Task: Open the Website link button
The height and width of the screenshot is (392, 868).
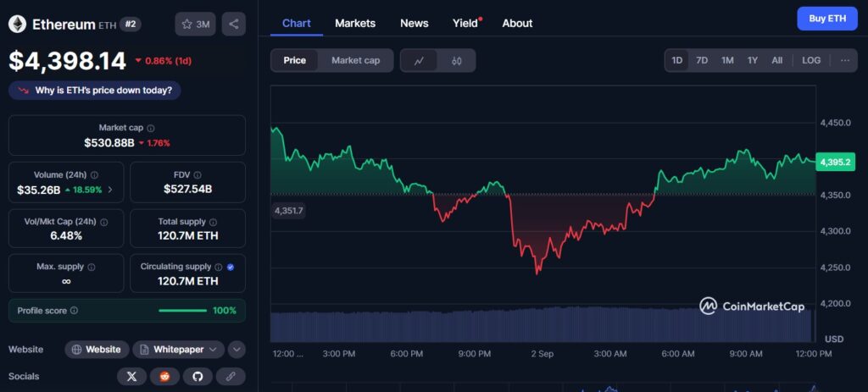Action: pos(97,350)
